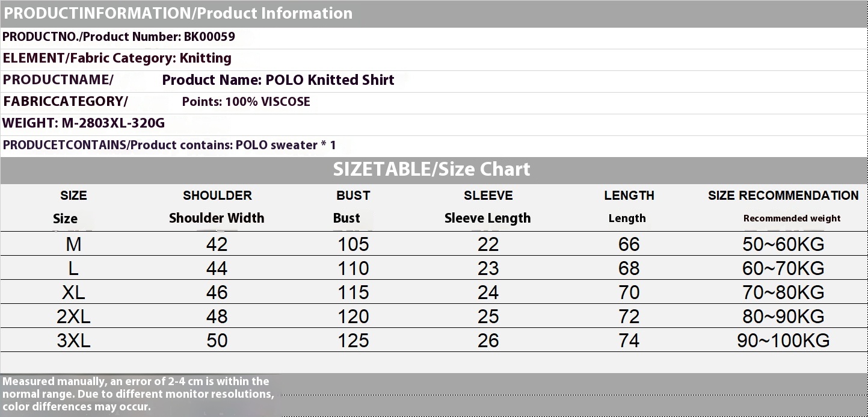Click the sleeve length value 23

[488, 268]
